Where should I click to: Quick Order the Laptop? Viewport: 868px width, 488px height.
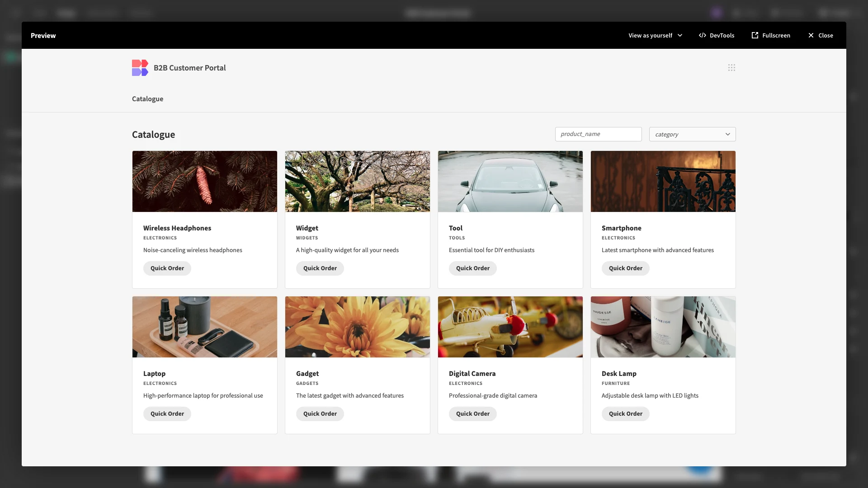[167, 414]
